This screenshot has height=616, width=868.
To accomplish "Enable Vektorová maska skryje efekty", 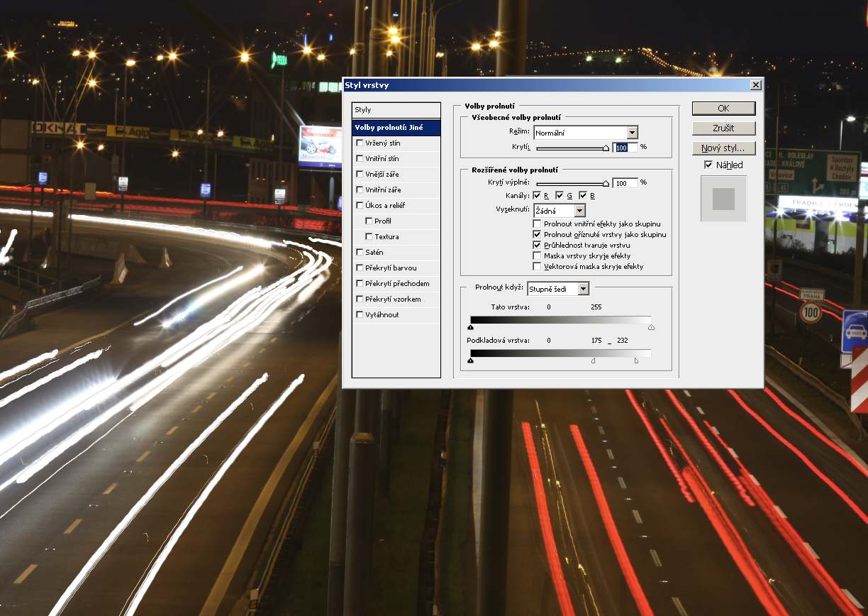I will click(x=537, y=266).
